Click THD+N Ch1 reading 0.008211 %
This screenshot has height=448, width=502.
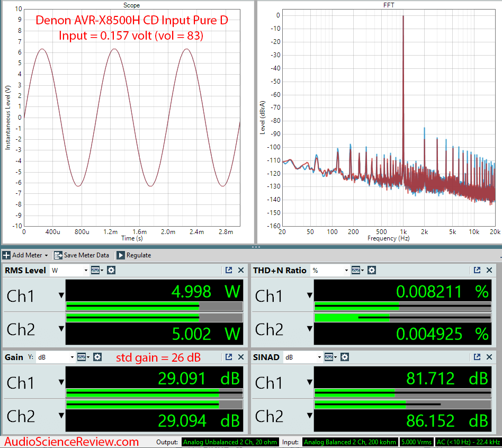(443, 291)
